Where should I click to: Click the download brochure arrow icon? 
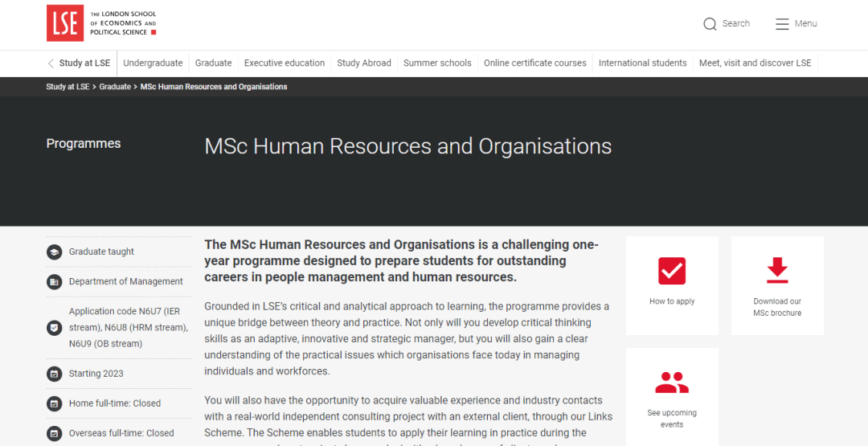point(777,271)
